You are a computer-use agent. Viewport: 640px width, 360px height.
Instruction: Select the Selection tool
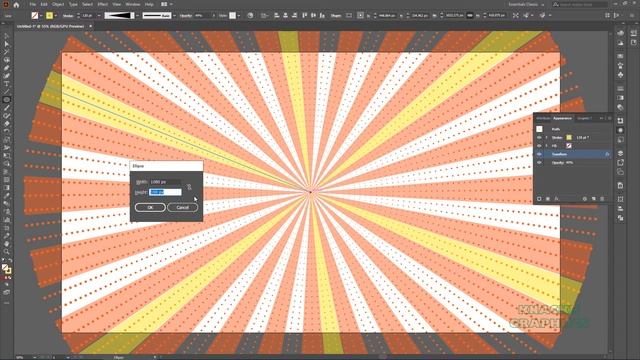(7, 36)
